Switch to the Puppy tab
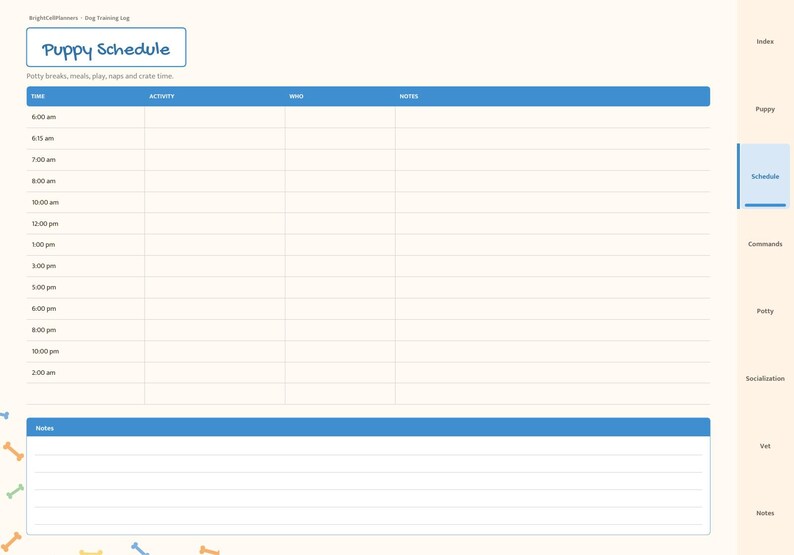Viewport: 794px width, 555px height. pos(765,109)
